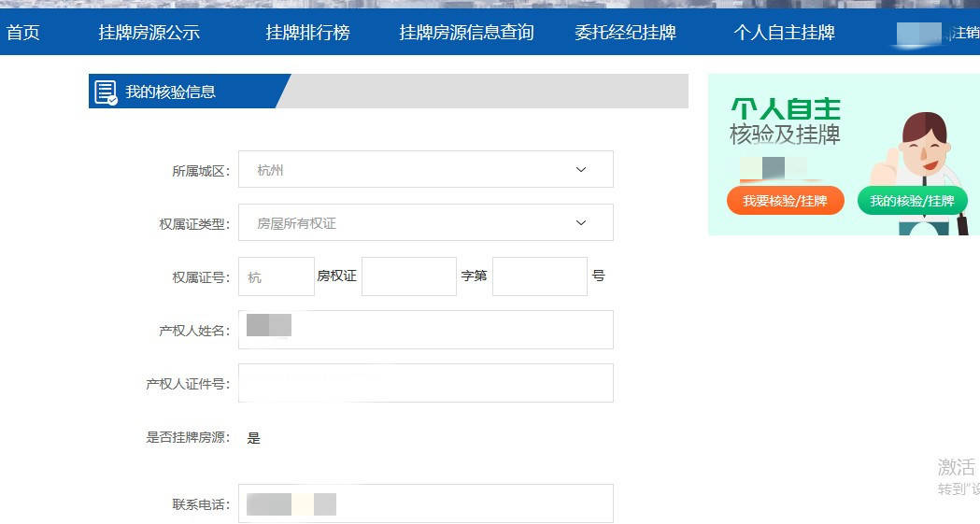Open the 所属城区 dropdown showing 杭州
980x524 pixels.
tap(426, 169)
